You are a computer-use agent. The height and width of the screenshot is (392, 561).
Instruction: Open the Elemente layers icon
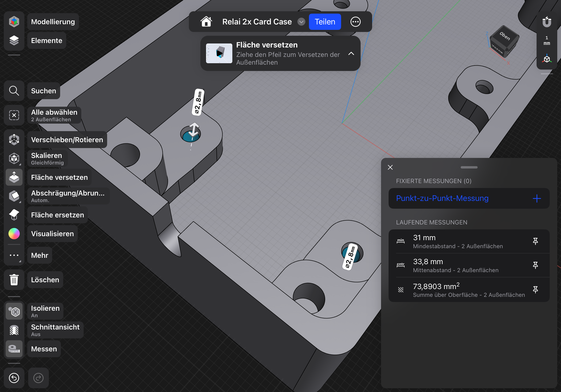click(x=14, y=40)
